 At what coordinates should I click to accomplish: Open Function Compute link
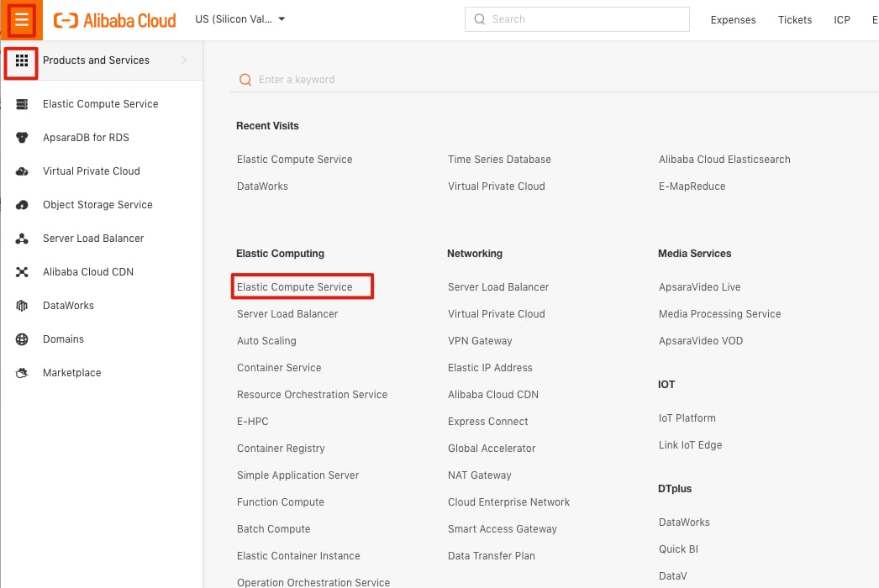click(281, 503)
